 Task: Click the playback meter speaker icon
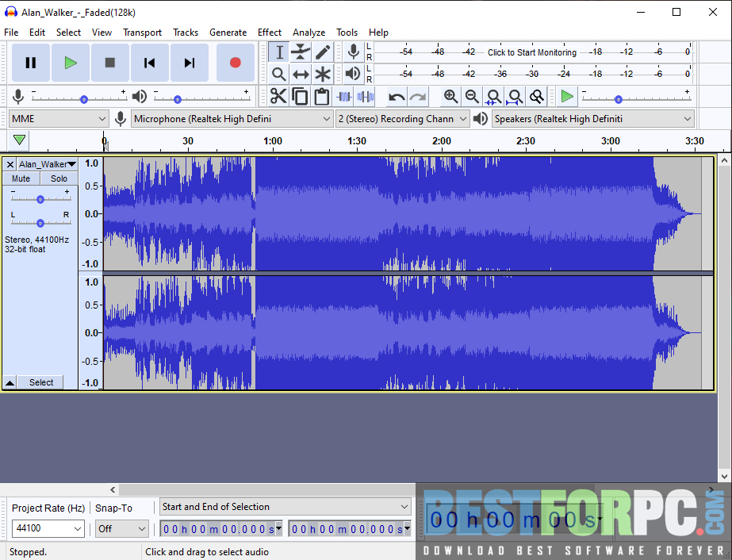tap(354, 73)
